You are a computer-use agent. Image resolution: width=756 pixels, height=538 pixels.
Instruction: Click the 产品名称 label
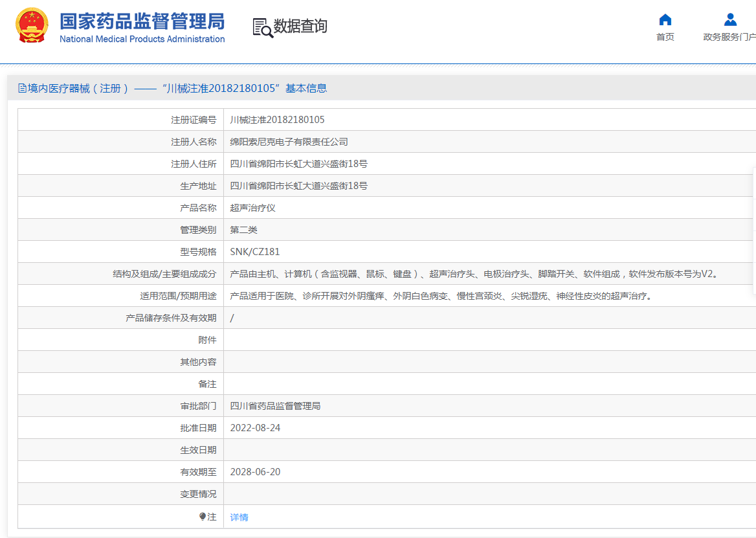(x=198, y=208)
